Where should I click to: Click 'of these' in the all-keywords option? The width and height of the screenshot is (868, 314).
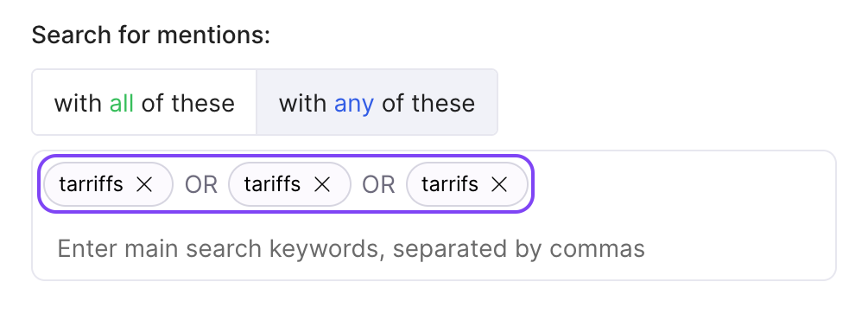click(188, 103)
